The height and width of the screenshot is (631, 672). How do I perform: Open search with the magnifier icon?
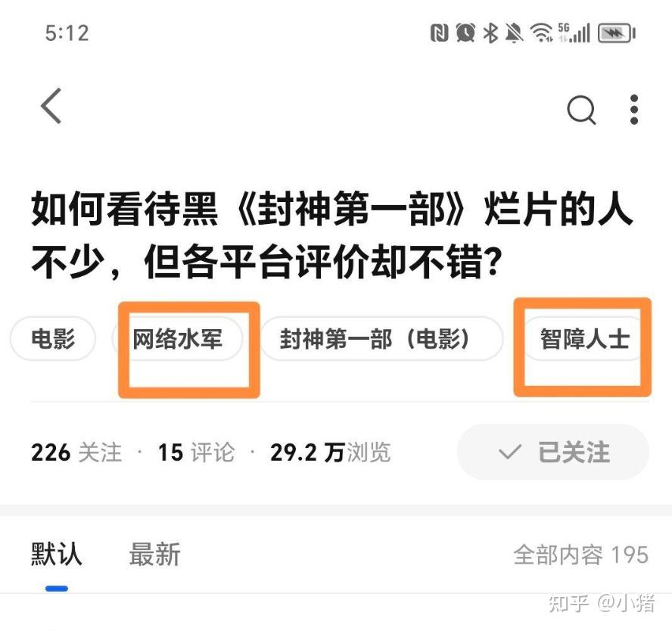click(x=582, y=110)
